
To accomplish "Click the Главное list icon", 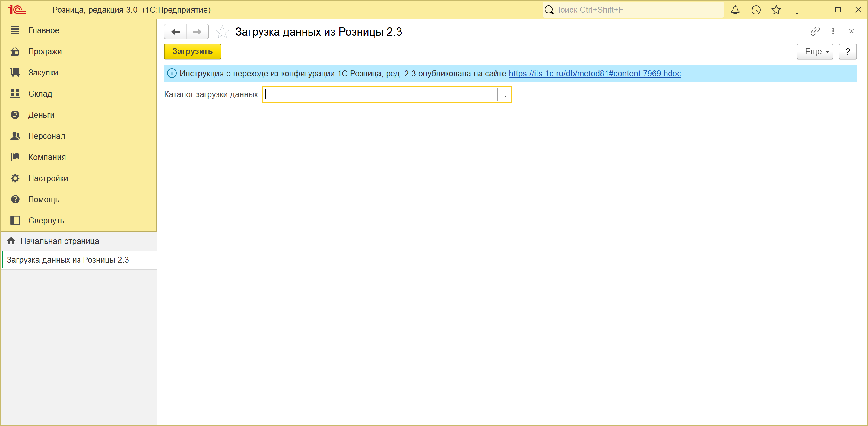I will click(x=15, y=30).
